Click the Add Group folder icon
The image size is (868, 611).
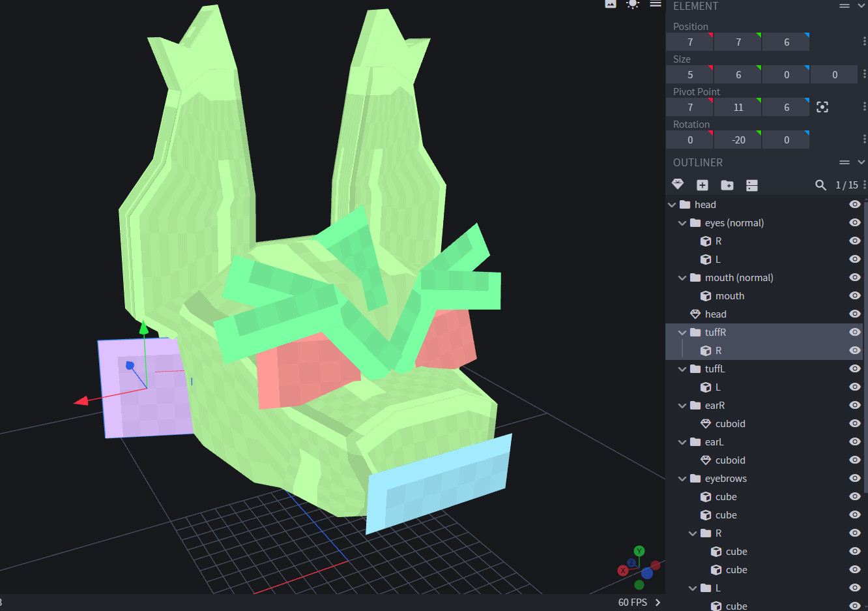(x=727, y=185)
